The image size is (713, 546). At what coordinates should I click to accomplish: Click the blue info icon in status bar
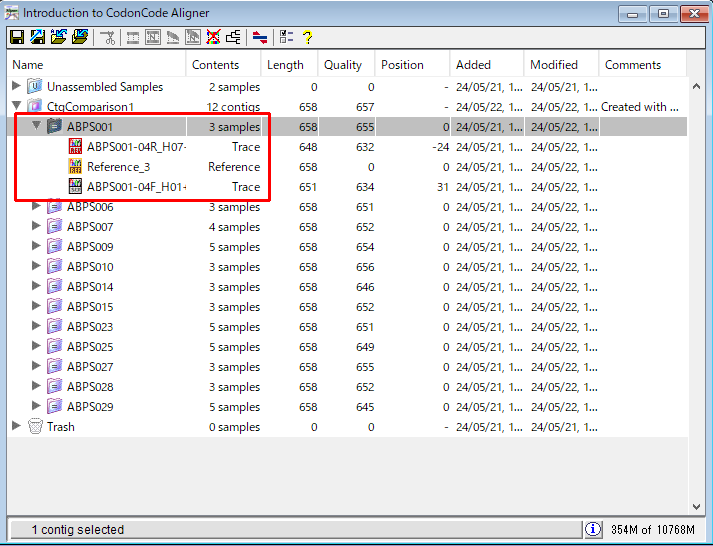pos(593,529)
